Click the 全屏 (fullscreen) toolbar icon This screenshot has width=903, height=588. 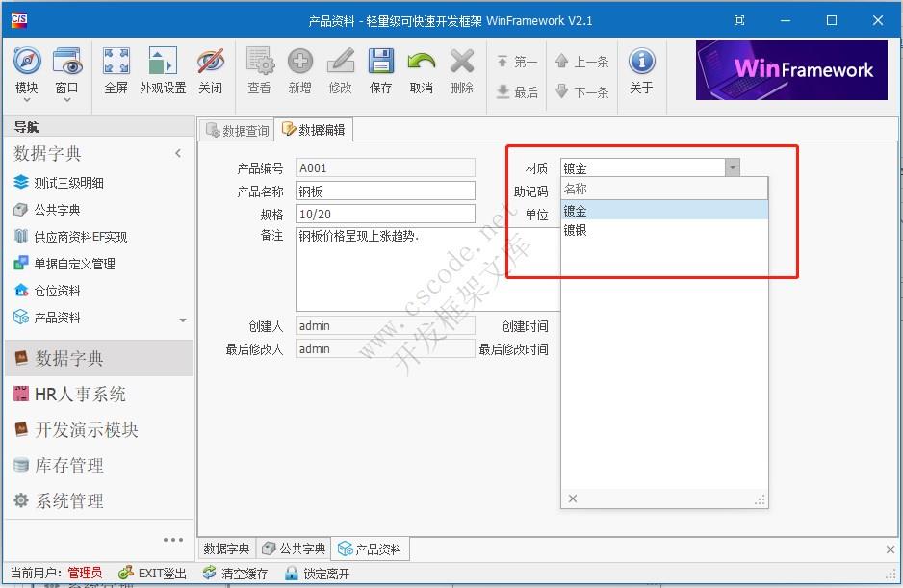[x=116, y=70]
